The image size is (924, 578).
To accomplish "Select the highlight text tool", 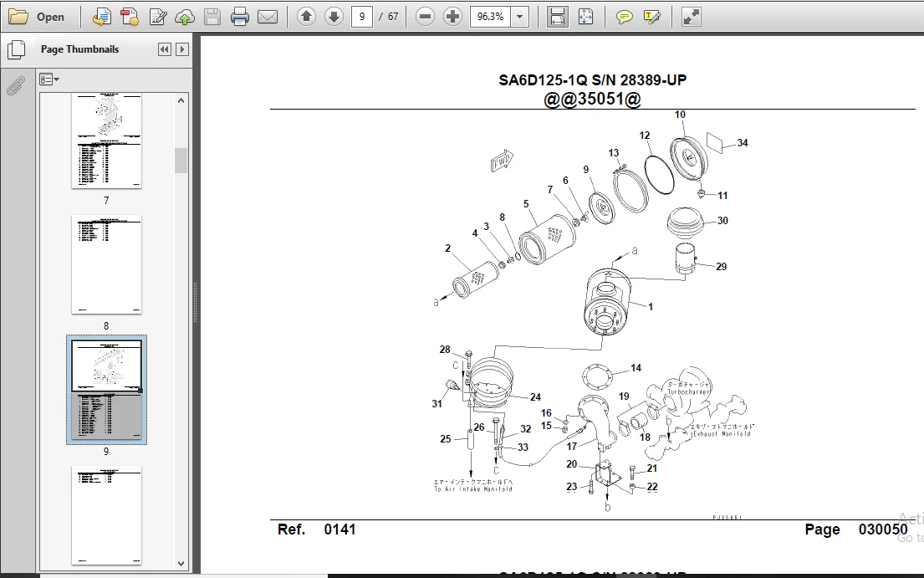I will (651, 17).
